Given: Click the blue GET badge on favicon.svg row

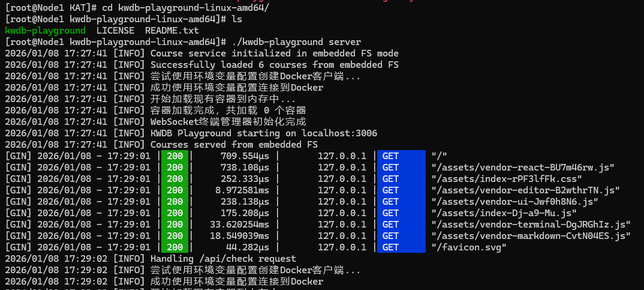Looking at the screenshot, I should pyautogui.click(x=401, y=247).
